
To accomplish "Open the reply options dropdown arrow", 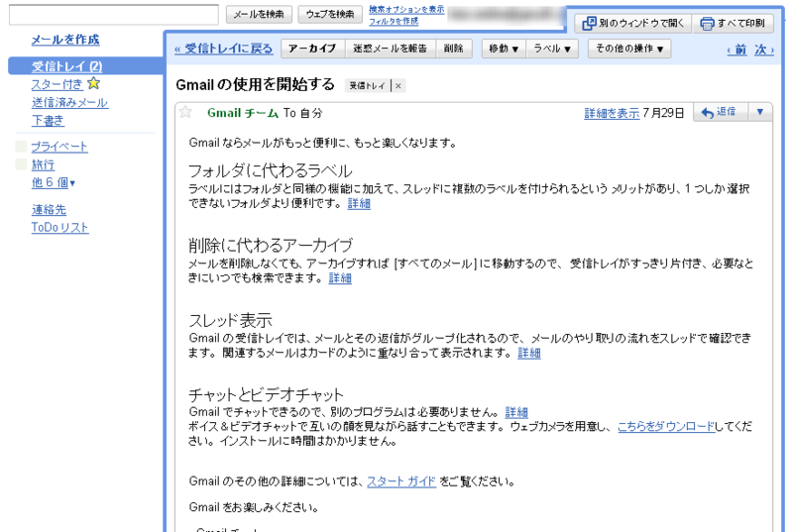I will 760,112.
